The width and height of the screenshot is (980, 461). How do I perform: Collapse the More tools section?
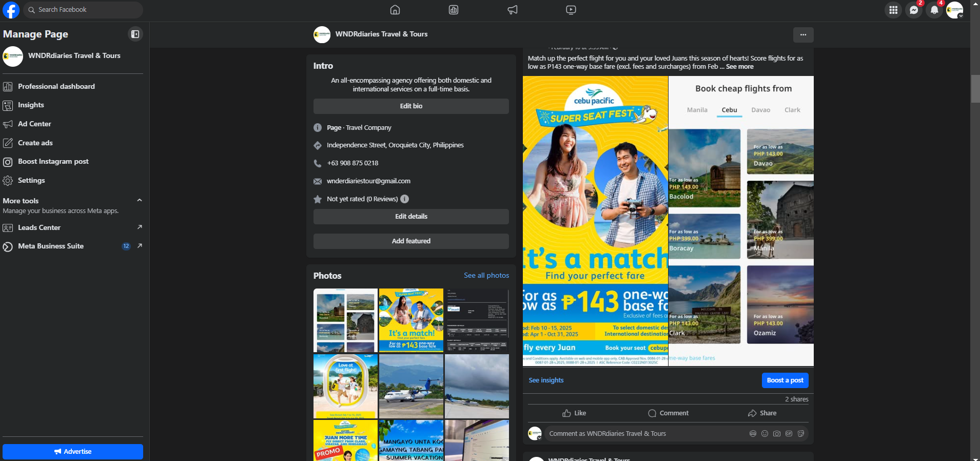pyautogui.click(x=140, y=200)
